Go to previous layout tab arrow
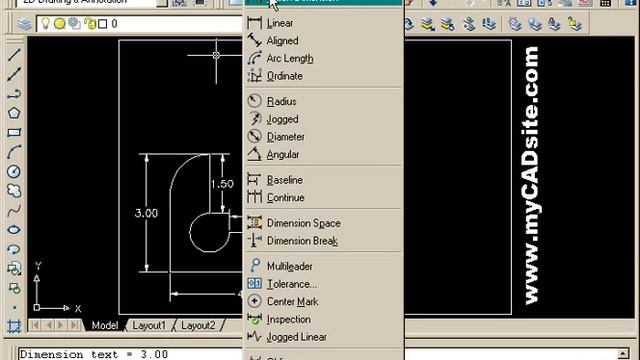 [49, 325]
